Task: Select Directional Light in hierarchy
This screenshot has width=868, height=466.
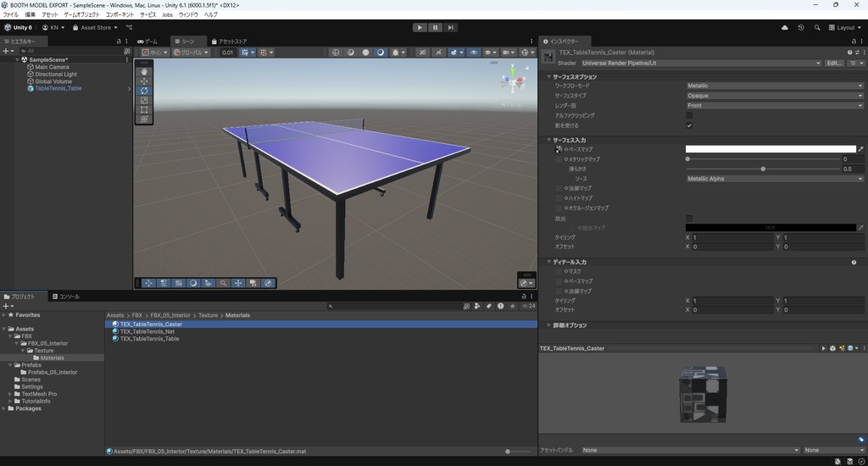Action: click(56, 75)
